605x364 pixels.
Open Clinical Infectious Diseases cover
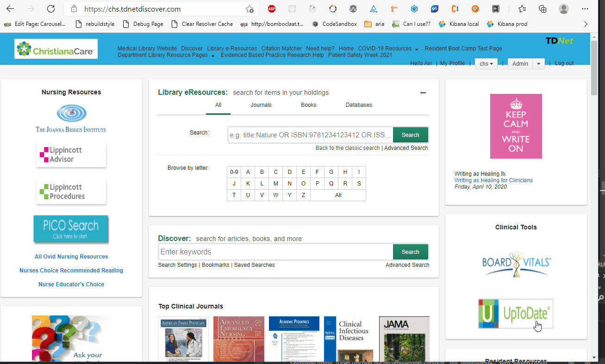pos(349,339)
